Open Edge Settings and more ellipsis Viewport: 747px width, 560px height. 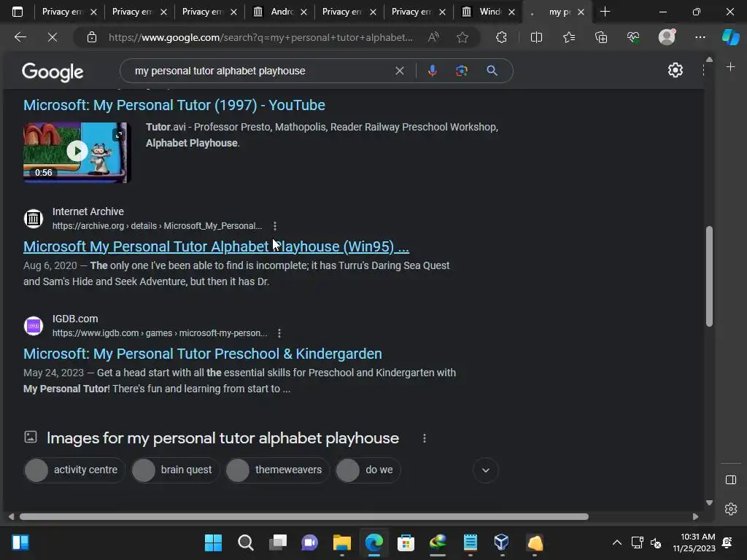[700, 37]
